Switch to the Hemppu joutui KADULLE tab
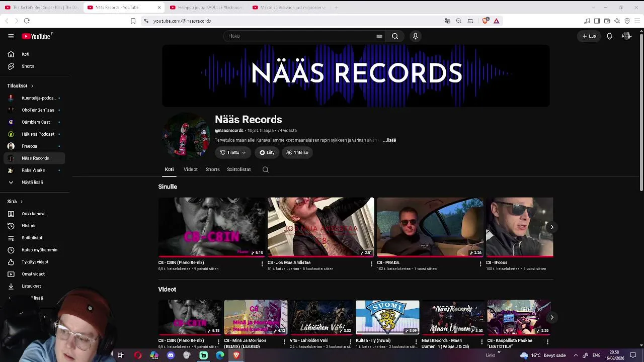This screenshot has height=362, width=644. point(206,8)
